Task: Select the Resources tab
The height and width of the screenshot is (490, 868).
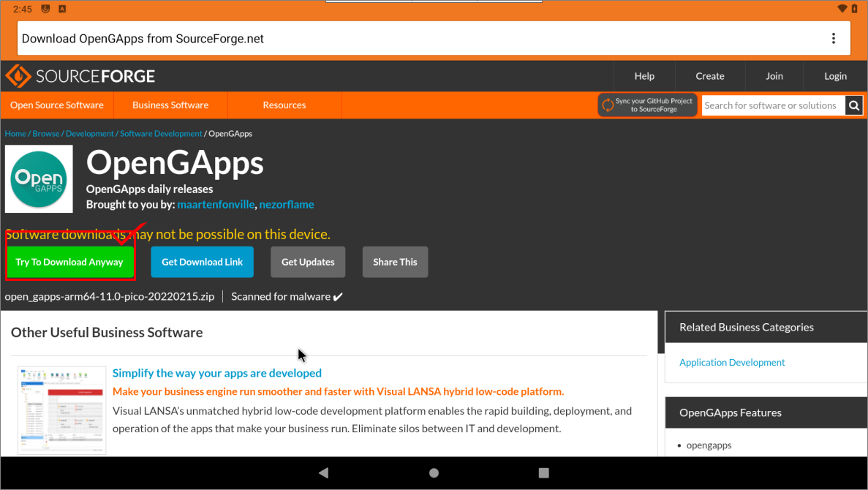Action: tap(284, 105)
